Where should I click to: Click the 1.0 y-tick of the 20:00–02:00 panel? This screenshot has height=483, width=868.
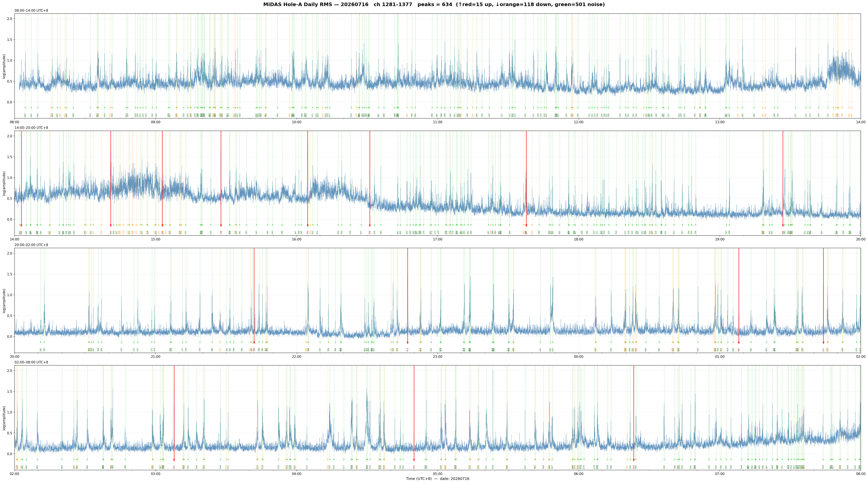coord(10,295)
